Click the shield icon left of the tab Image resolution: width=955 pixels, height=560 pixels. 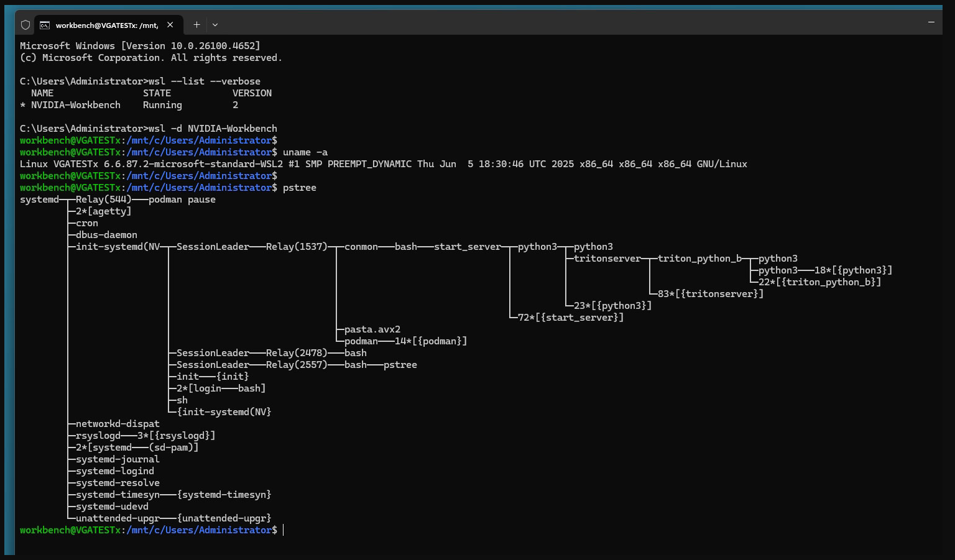(25, 25)
